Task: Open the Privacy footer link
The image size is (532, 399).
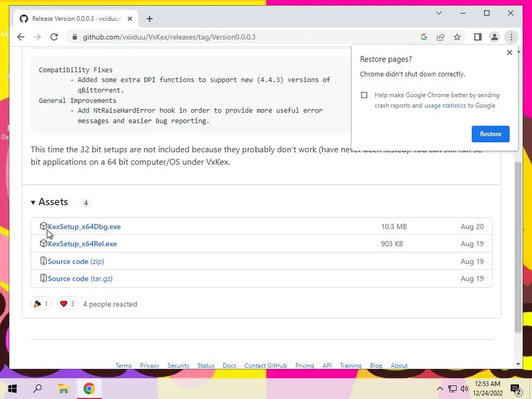Action: coord(149,365)
